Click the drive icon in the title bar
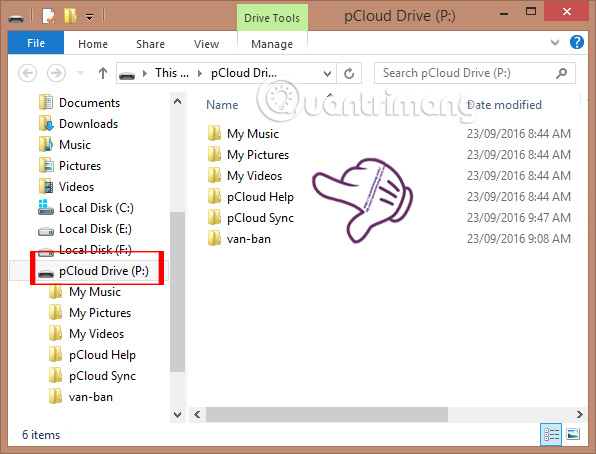Viewport: 596px width, 454px height. click(x=16, y=17)
